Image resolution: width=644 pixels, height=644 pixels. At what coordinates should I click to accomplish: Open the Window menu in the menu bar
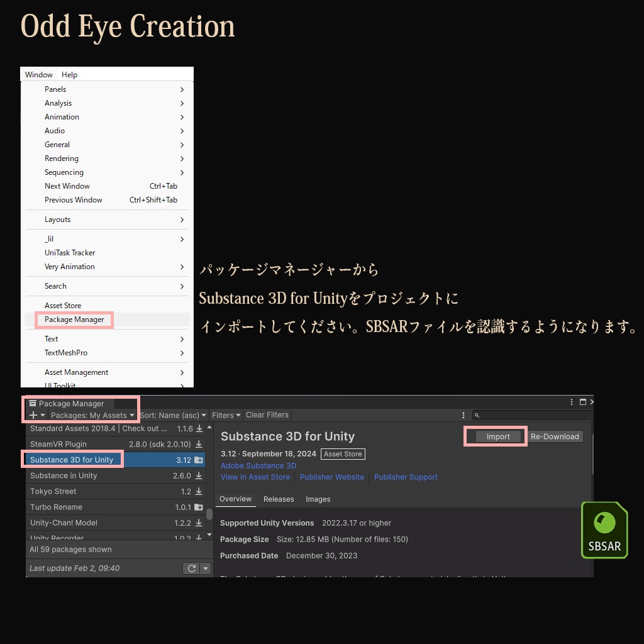(38, 75)
